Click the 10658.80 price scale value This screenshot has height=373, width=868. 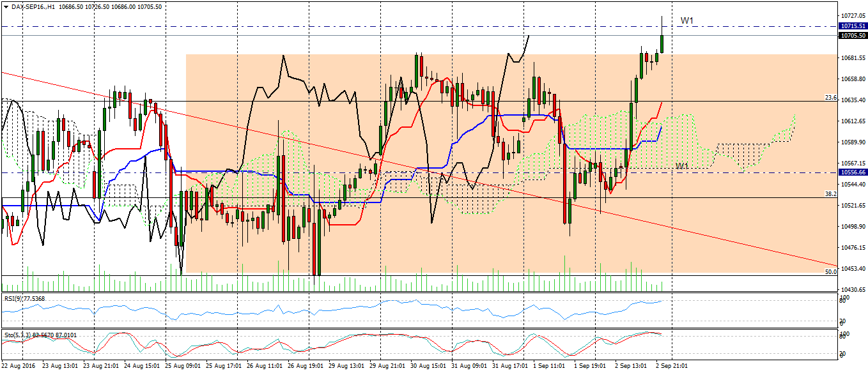click(x=853, y=79)
